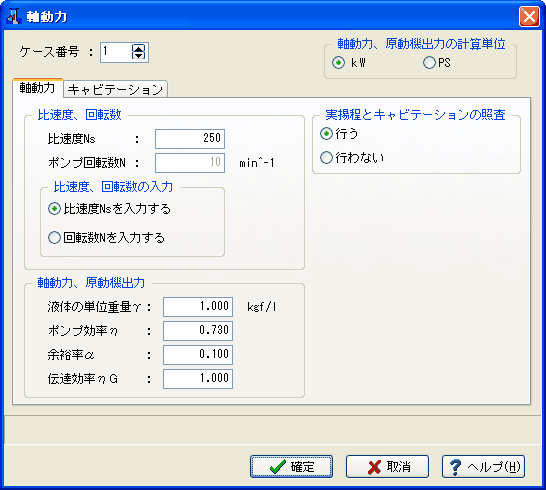
Task: Click the 伝達効率ηG field
Action: (198, 379)
